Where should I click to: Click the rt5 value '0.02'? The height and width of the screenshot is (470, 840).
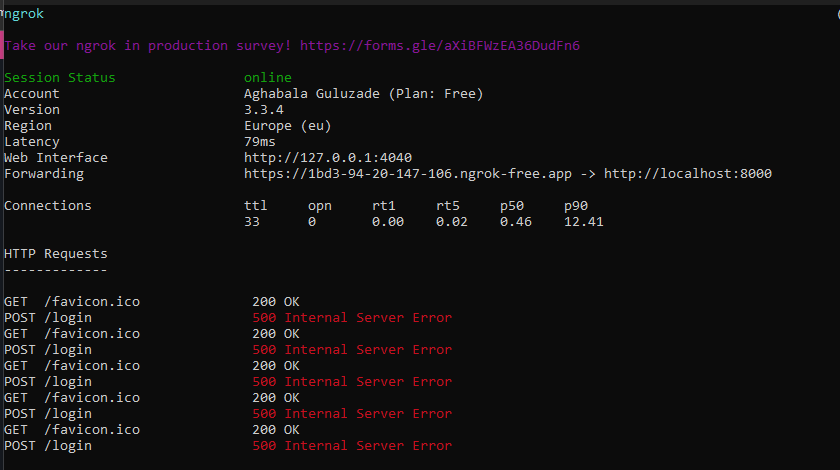pos(452,222)
